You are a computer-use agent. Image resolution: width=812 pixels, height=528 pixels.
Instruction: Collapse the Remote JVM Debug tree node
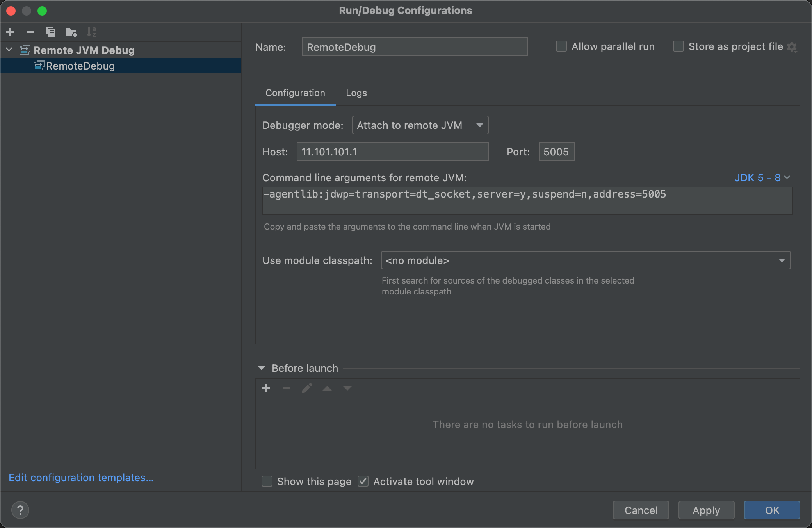[x=9, y=50]
